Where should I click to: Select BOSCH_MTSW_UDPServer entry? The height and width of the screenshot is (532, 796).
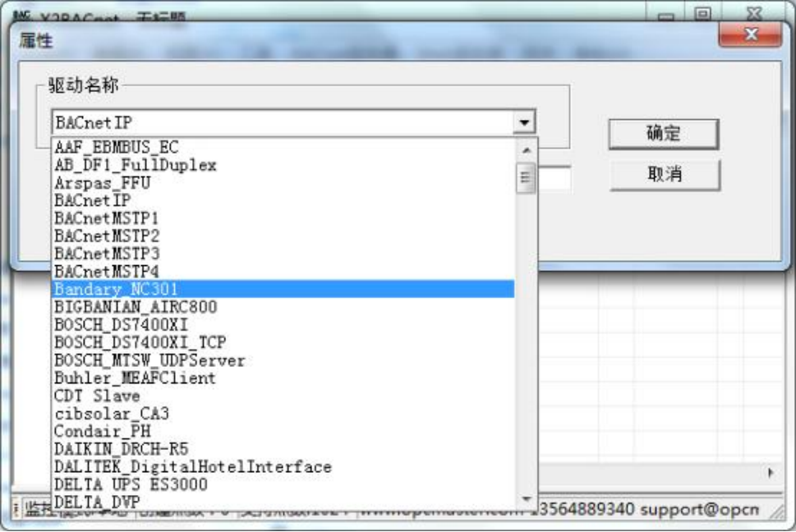pyautogui.click(x=283, y=360)
